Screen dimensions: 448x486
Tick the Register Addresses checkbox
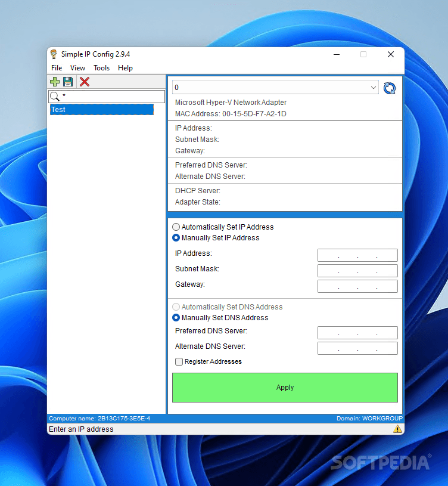(x=179, y=362)
